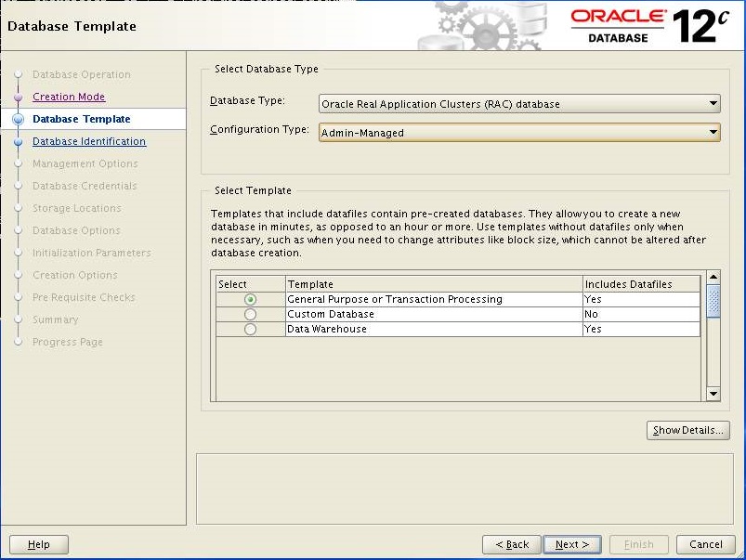Screen dimensions: 746x560
Task: Click the Database Identification step bullet icon
Action: click(18, 142)
